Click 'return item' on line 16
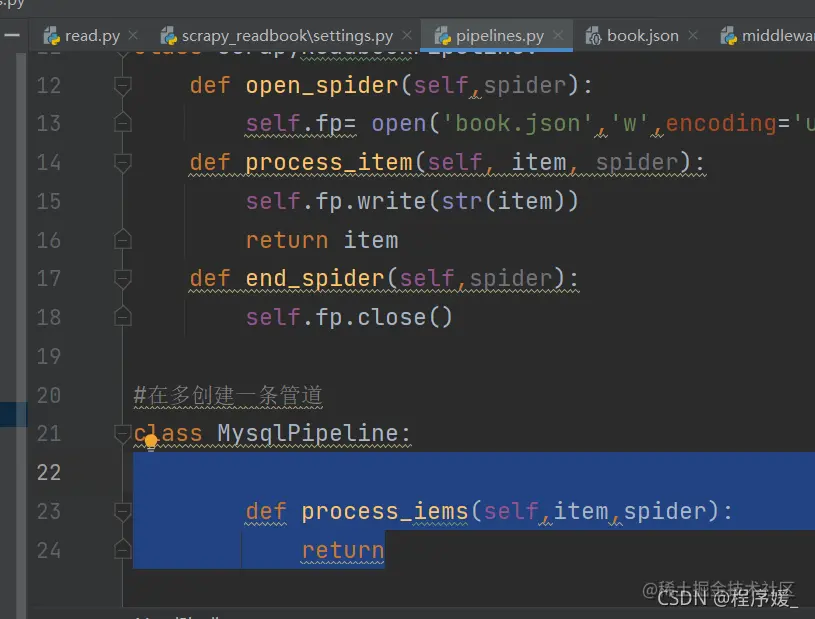This screenshot has height=619, width=815. click(x=322, y=241)
